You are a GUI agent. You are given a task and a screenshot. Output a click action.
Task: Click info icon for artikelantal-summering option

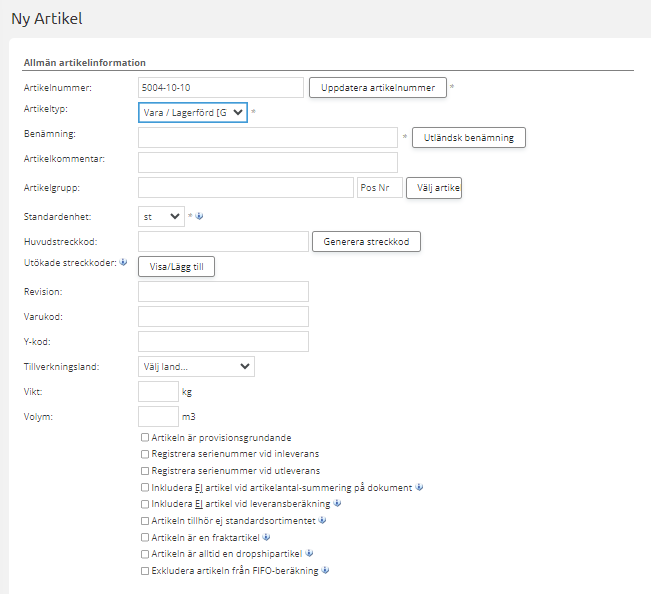pos(419,488)
